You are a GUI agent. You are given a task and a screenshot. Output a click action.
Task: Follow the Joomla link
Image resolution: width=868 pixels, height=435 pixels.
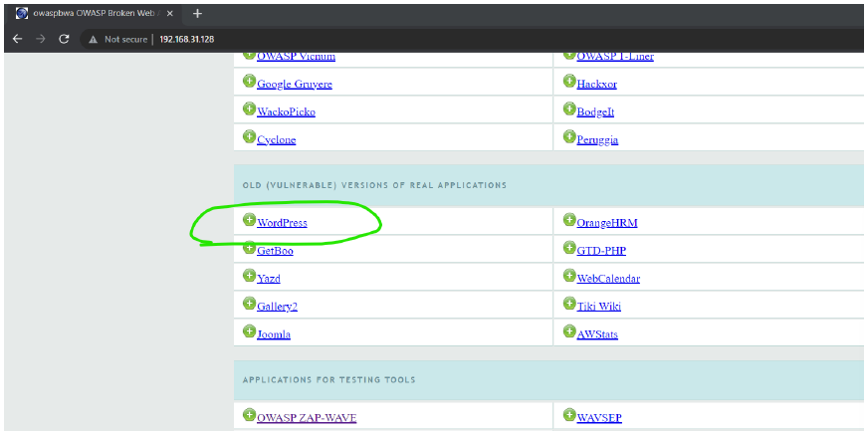tap(274, 334)
